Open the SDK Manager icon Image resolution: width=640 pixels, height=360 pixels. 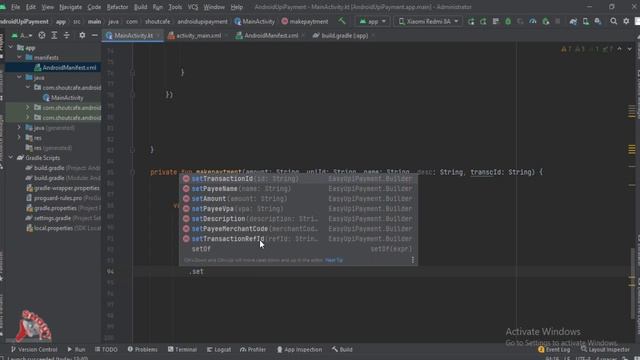click(x=598, y=21)
